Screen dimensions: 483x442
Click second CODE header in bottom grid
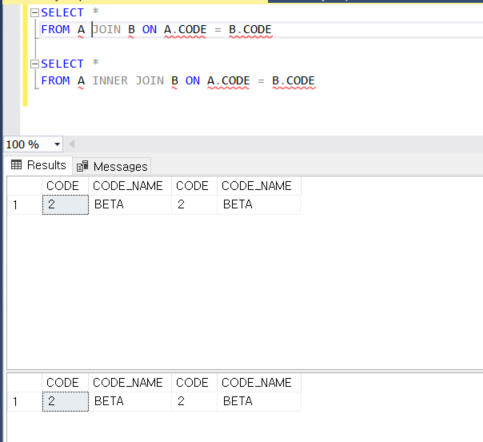point(194,383)
